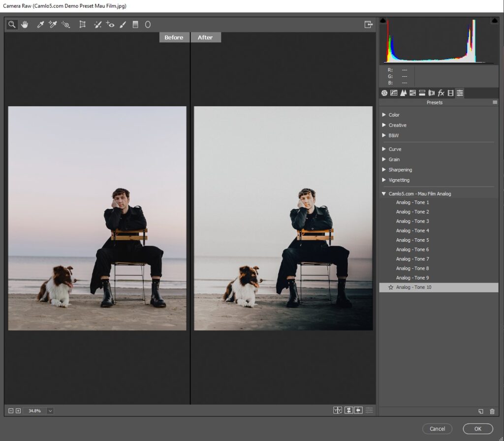The width and height of the screenshot is (504, 441).
Task: Open the Presets panel flyout menu
Action: click(495, 102)
